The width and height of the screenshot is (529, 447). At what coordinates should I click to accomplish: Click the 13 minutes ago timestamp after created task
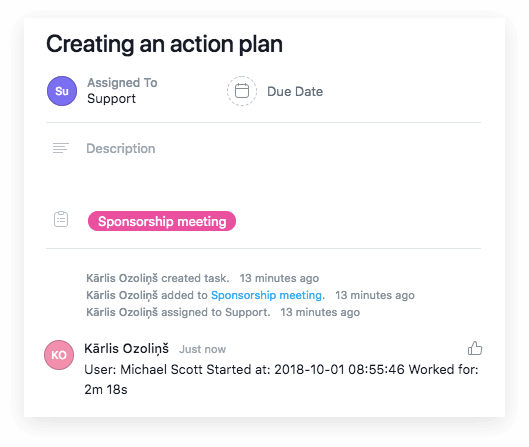279,278
